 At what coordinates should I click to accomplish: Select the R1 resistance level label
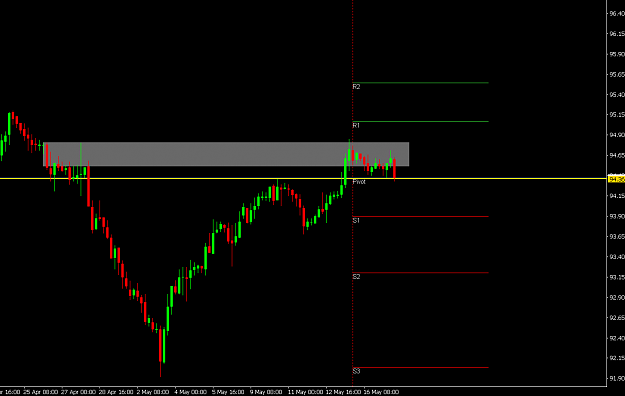(x=356, y=125)
